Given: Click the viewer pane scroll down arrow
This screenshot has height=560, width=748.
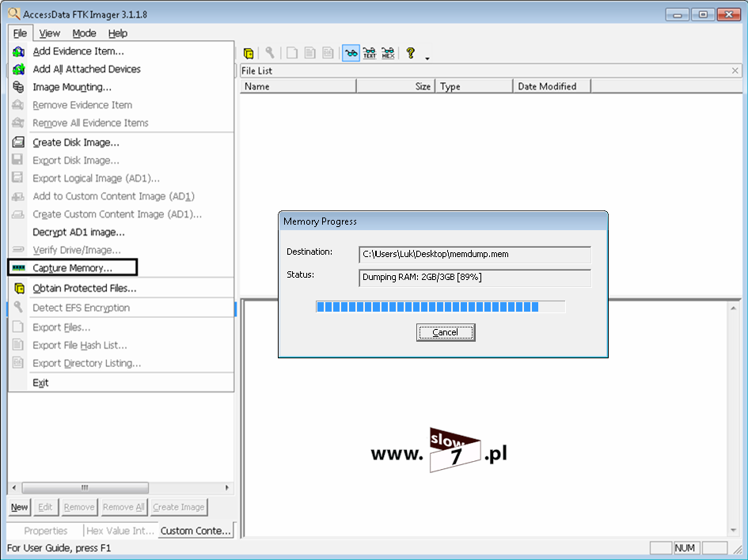Looking at the screenshot, I should click(733, 531).
